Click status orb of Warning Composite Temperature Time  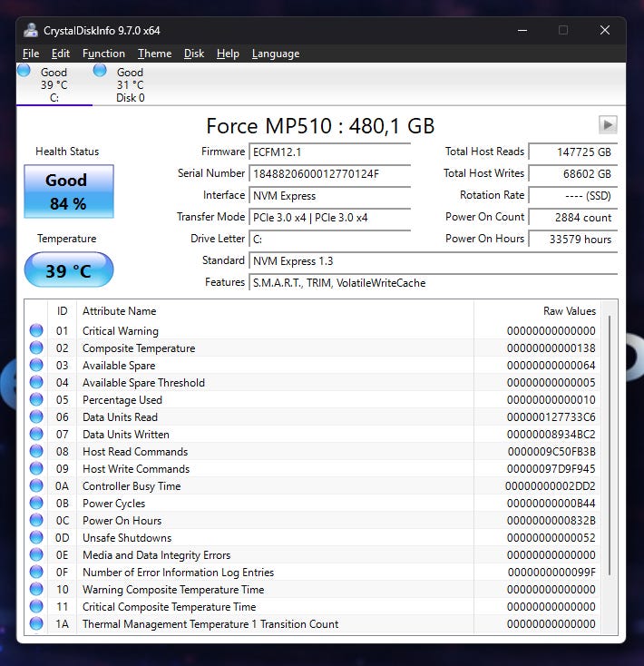(x=36, y=589)
